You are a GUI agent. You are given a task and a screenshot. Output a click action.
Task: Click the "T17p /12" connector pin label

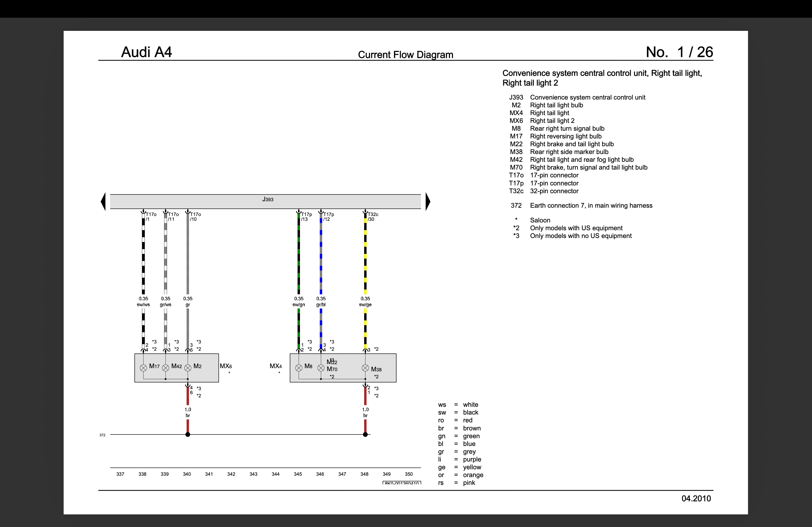click(x=329, y=217)
